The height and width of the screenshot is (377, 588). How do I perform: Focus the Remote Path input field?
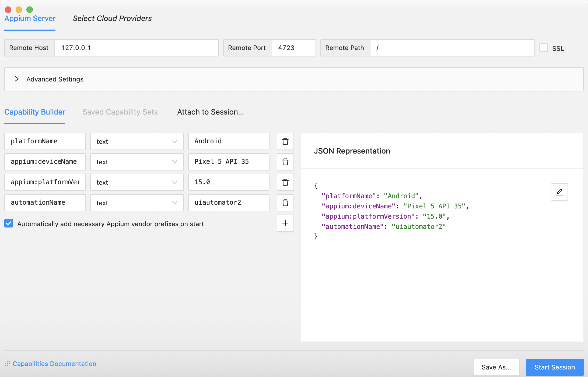click(x=452, y=48)
